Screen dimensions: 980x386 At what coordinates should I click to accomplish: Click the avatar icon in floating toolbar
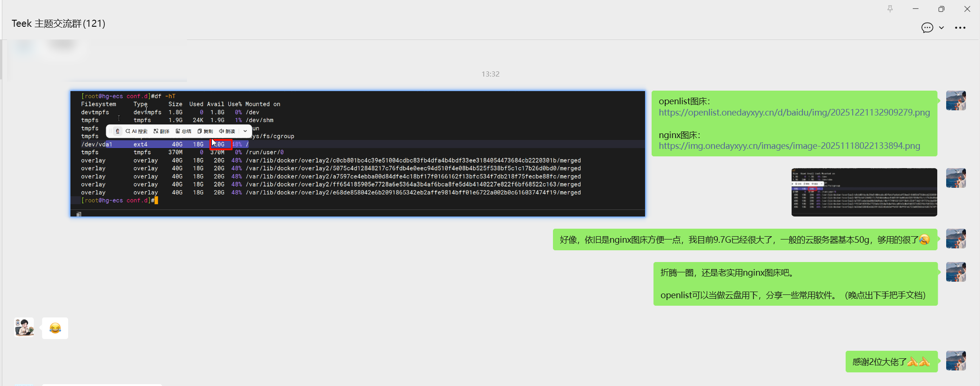point(117,131)
